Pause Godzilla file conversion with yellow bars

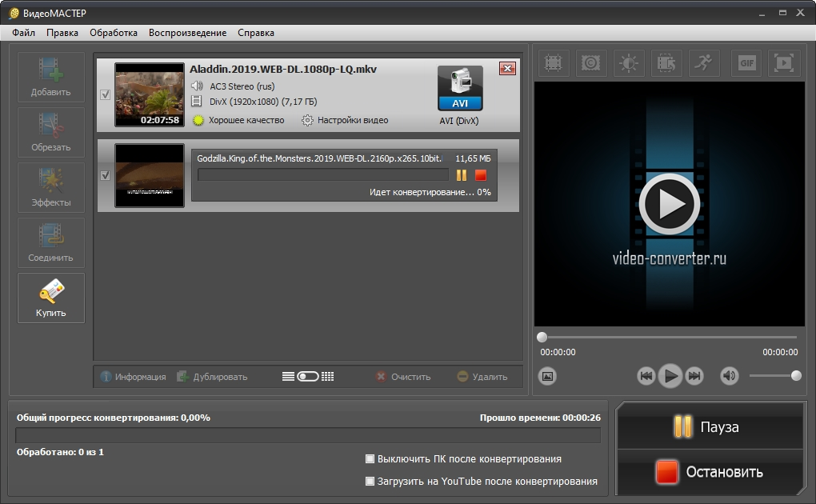pyautogui.click(x=462, y=175)
